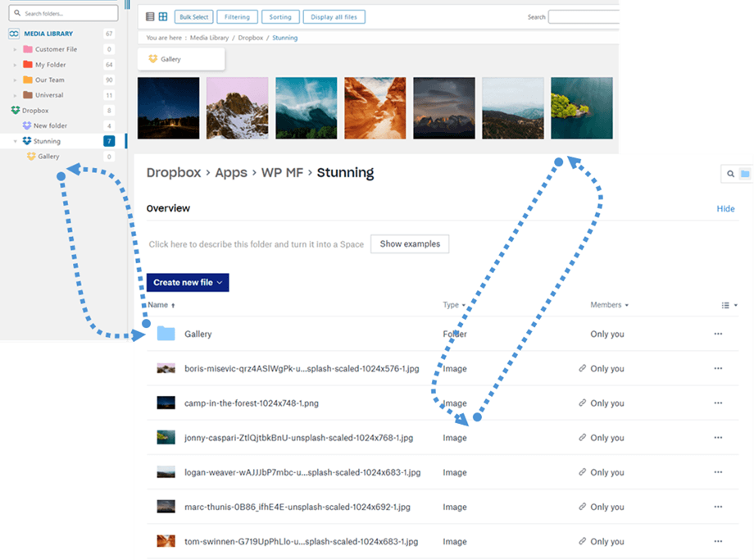Screen dimensions: 754x560
Task: Open the list layout options dropdown
Action: (729, 305)
